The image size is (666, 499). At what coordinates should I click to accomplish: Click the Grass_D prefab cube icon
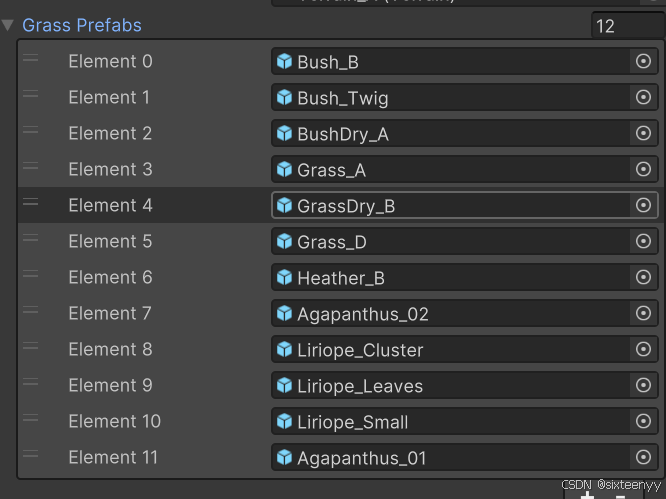(x=284, y=242)
